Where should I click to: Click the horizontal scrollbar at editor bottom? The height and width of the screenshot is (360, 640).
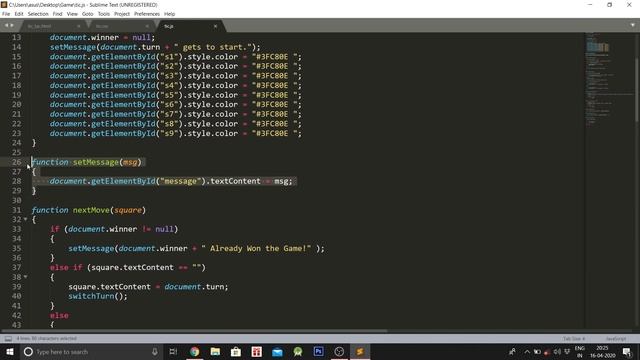[194, 331]
